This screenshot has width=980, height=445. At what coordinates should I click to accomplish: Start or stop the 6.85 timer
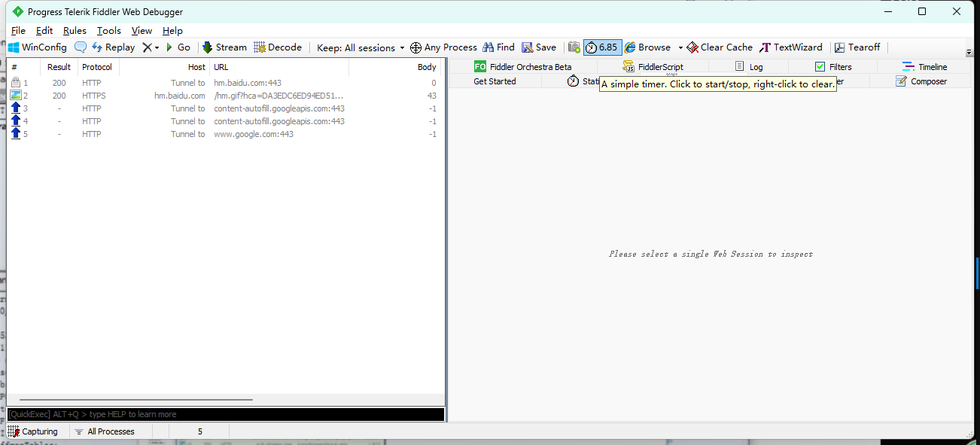pos(602,47)
